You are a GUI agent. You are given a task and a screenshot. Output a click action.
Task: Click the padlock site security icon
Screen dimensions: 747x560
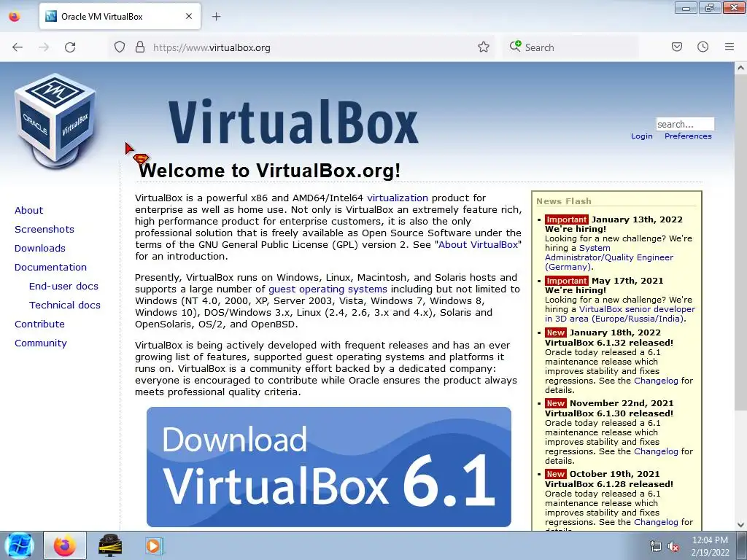tap(139, 47)
